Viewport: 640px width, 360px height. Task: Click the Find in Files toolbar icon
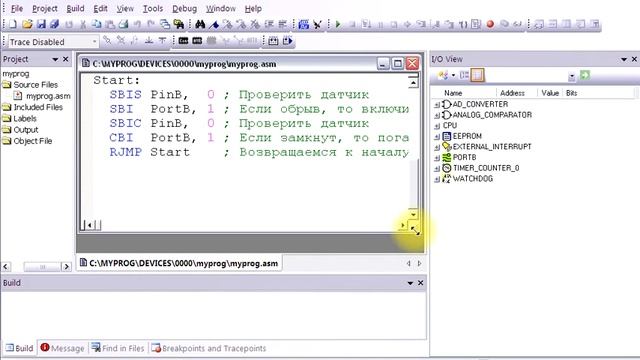pos(179,24)
